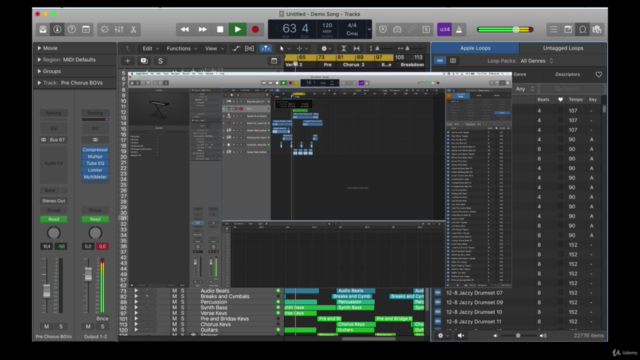
Task: Click the Forward transport button
Action: click(x=202, y=29)
